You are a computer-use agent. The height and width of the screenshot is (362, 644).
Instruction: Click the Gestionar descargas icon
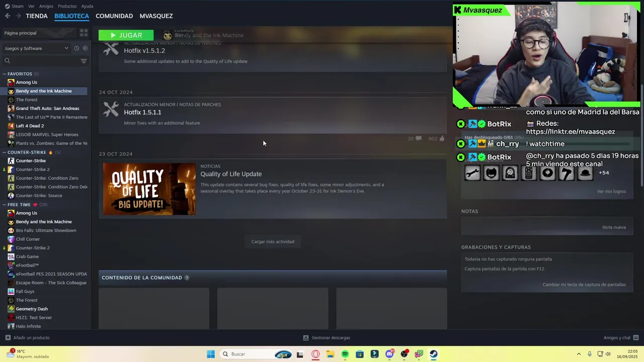306,338
